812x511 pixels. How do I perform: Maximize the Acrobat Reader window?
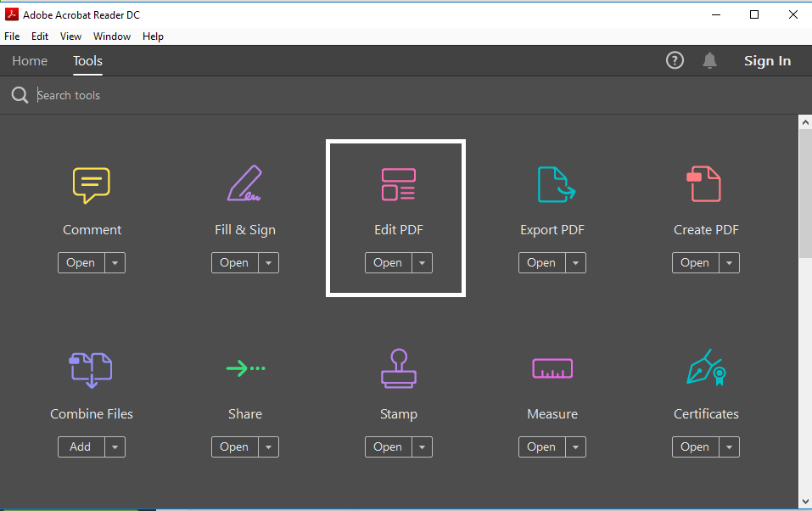[754, 14]
